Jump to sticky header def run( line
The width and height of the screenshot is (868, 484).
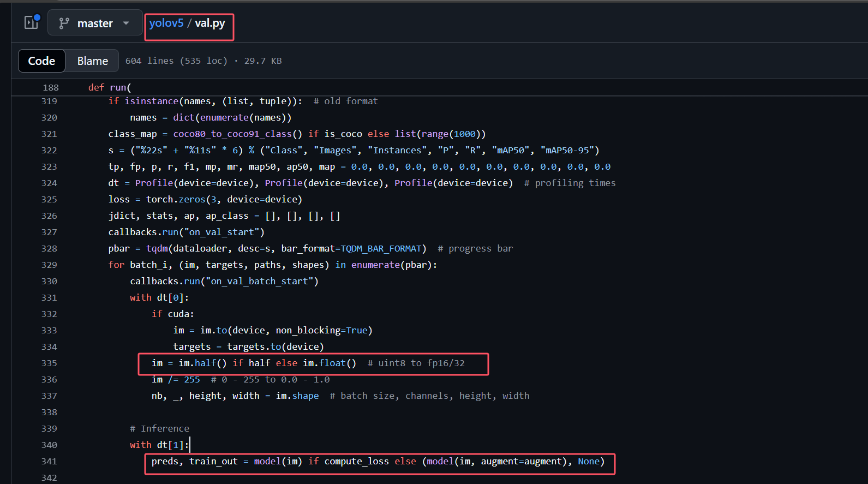tap(110, 87)
